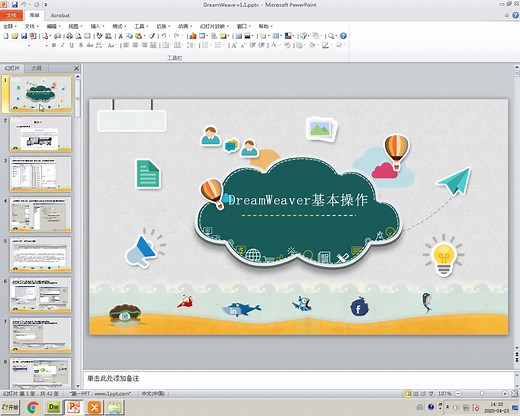Click the PowerPoint taskbar button
The image size is (520, 416).
(74, 407)
